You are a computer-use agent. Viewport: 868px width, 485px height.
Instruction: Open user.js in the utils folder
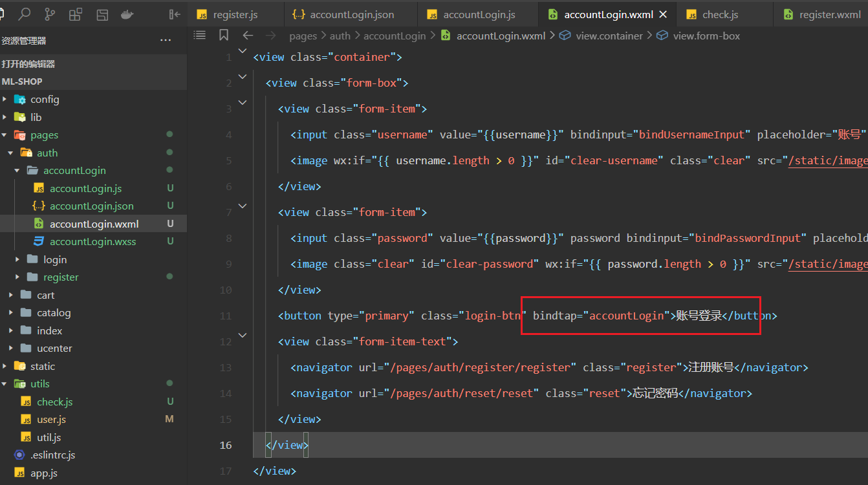(x=51, y=419)
